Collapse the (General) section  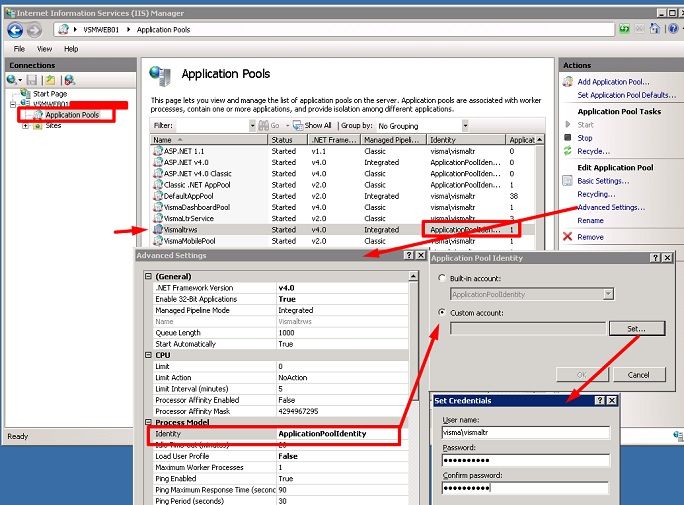click(148, 276)
